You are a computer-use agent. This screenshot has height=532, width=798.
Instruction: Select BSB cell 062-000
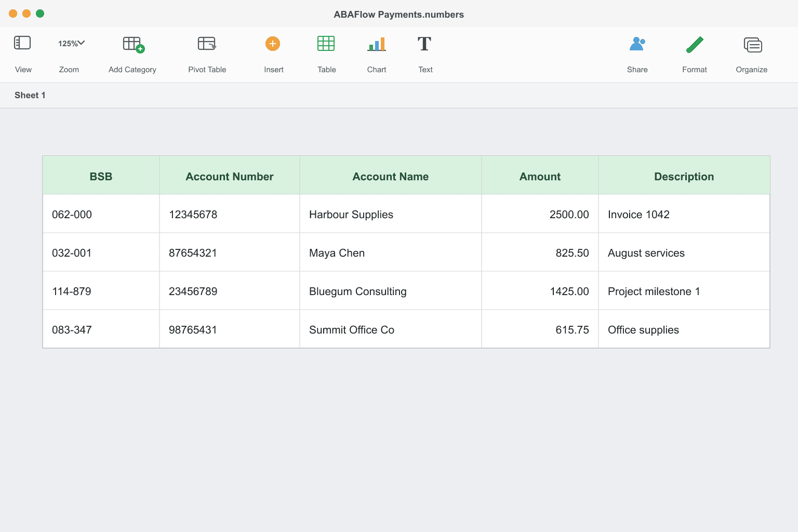(x=101, y=214)
